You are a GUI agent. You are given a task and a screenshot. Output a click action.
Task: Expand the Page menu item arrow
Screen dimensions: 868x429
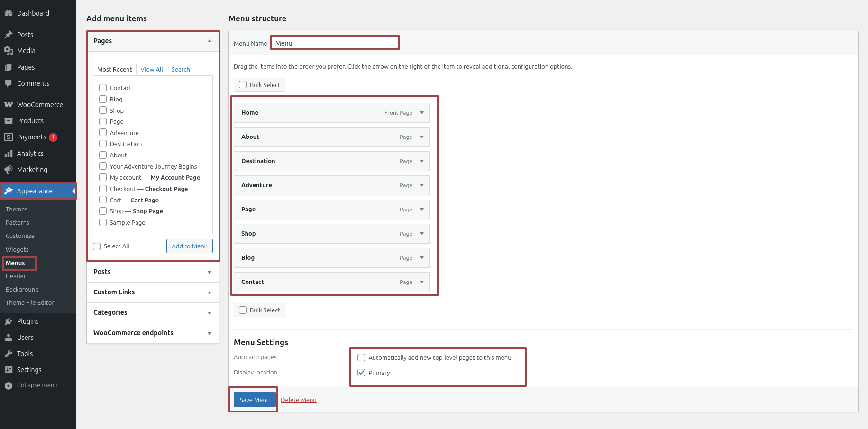422,210
